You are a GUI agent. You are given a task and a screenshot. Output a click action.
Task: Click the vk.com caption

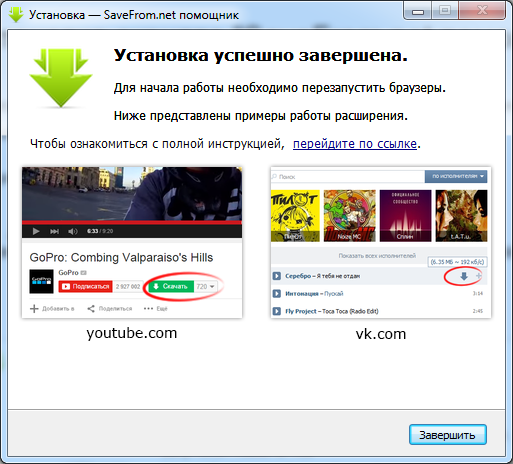pos(381,334)
